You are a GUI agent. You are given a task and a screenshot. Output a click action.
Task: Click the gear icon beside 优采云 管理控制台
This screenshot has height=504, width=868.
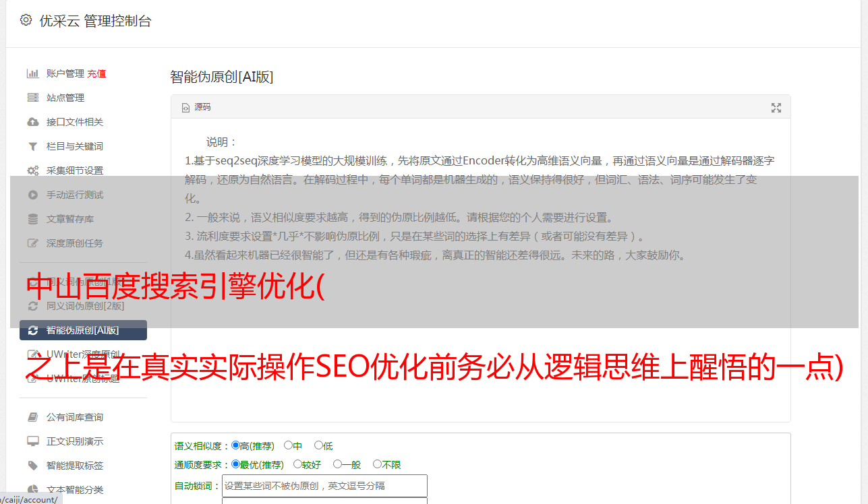click(26, 20)
